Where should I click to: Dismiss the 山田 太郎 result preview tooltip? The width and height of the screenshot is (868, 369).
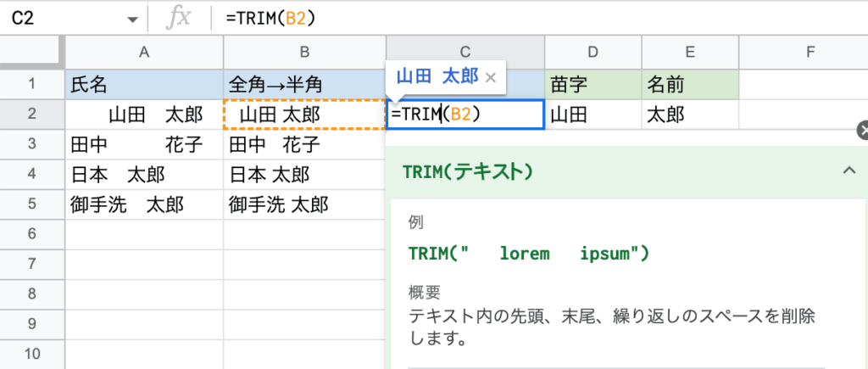490,76
